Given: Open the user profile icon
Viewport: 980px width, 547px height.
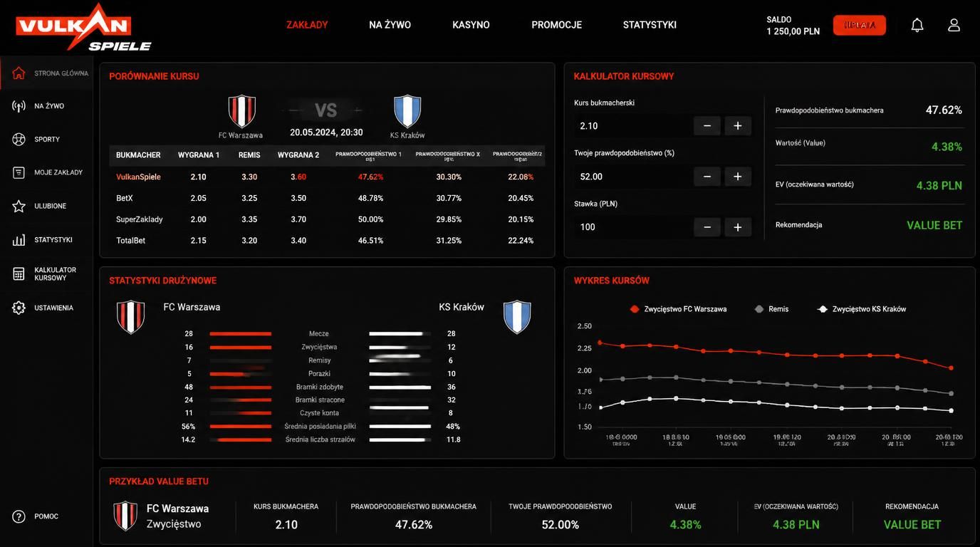Looking at the screenshot, I should click(954, 25).
